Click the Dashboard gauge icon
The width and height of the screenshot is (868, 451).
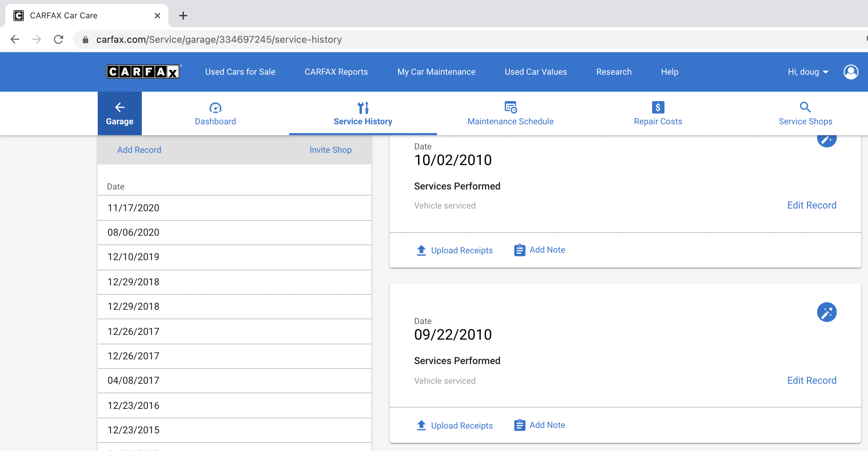click(x=215, y=108)
